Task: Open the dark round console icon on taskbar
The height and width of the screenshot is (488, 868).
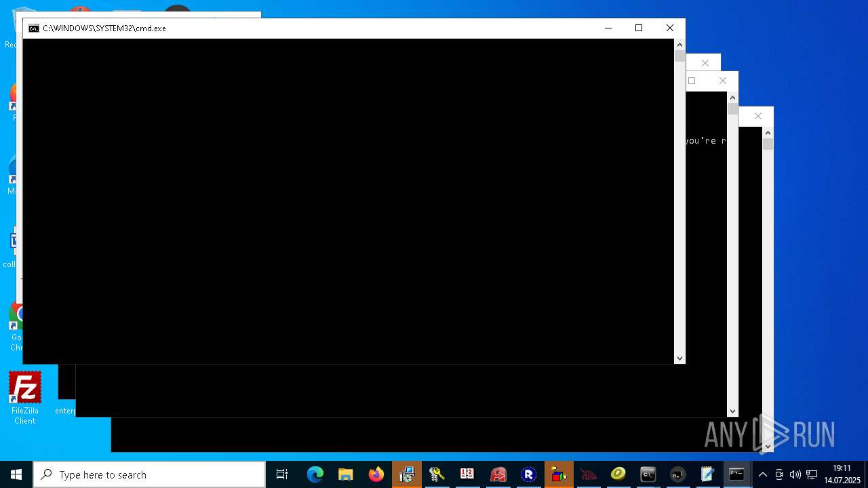Action: click(677, 474)
